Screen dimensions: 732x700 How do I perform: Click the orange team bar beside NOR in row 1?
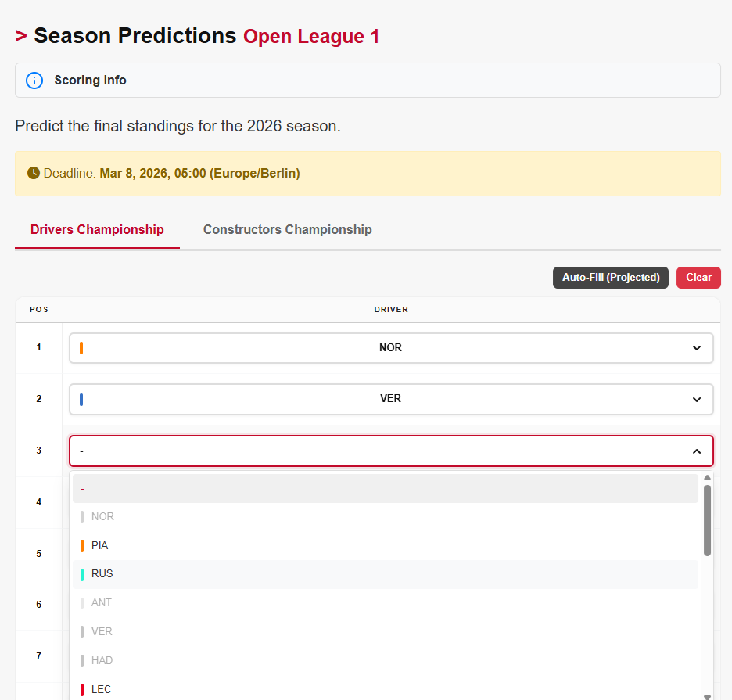(81, 347)
